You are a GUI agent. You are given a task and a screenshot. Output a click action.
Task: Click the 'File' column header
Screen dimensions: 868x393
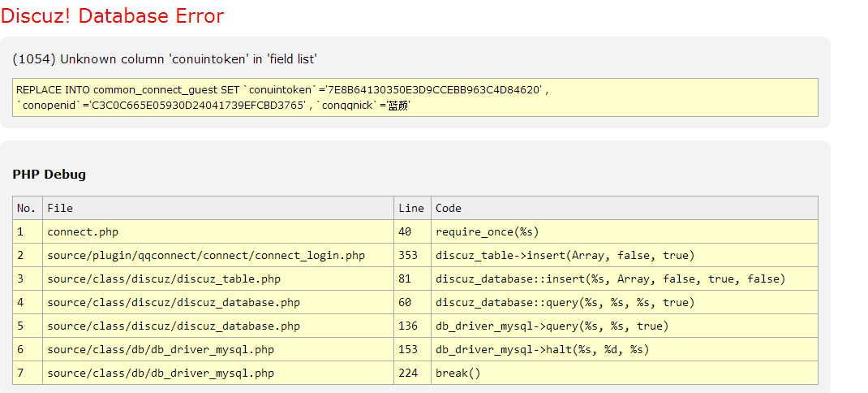click(60, 209)
